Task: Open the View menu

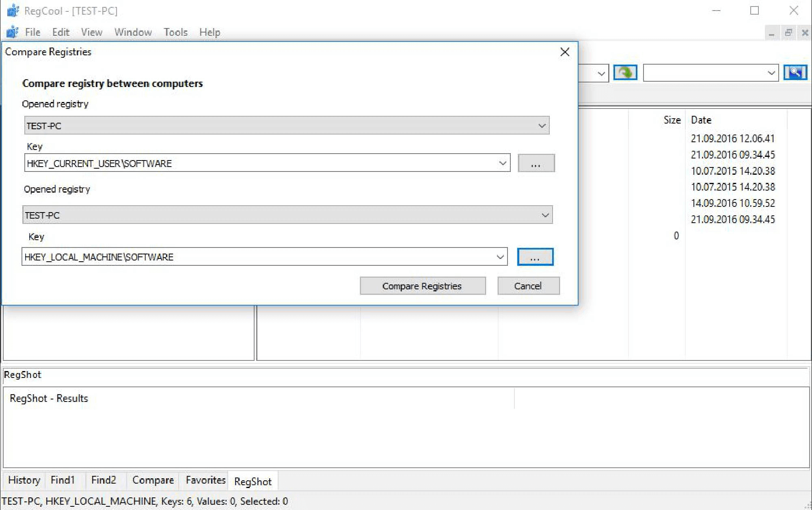Action: pyautogui.click(x=91, y=32)
